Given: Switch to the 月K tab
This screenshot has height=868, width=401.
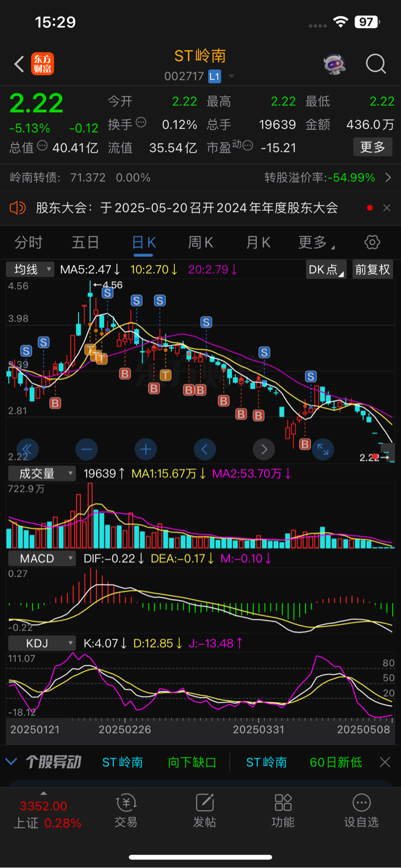Looking at the screenshot, I should coord(258,242).
